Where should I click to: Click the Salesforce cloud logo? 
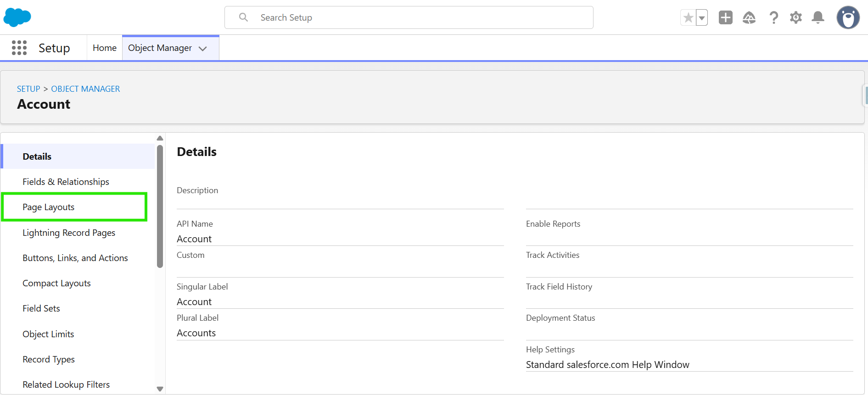click(x=17, y=17)
